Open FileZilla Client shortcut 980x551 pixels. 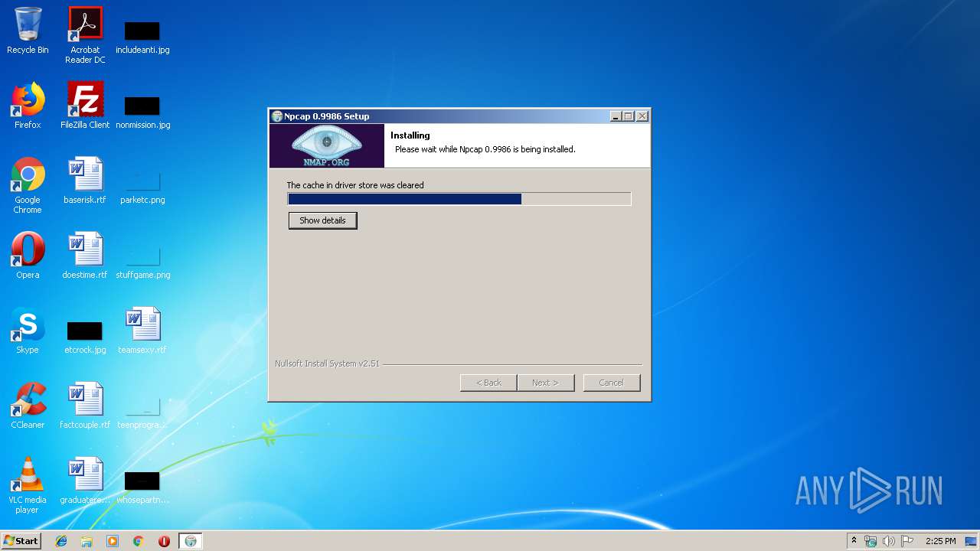tap(85, 106)
